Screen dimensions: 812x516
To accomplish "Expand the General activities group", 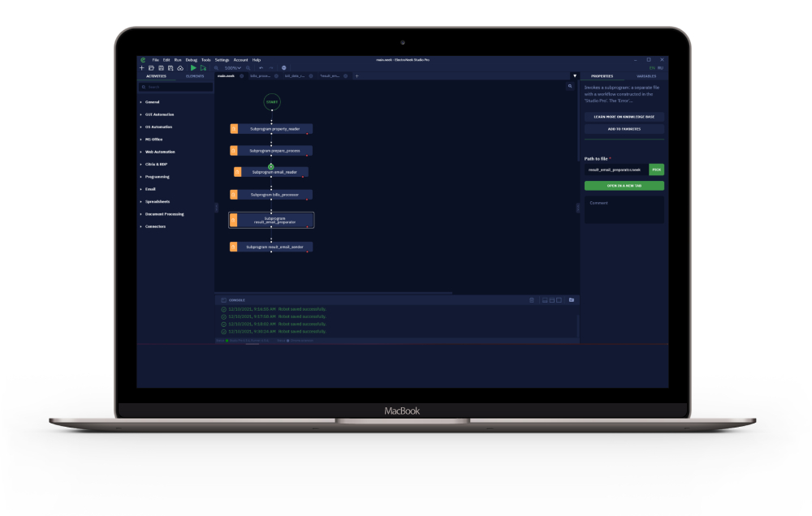I will tap(153, 102).
